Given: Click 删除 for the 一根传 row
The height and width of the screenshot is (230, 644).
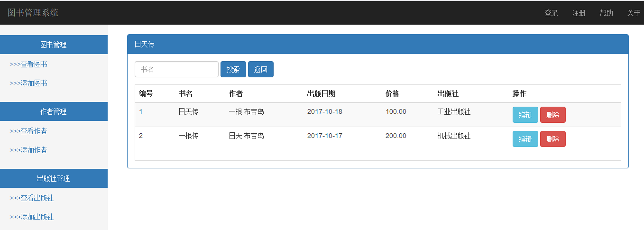Looking at the screenshot, I should coord(553,139).
